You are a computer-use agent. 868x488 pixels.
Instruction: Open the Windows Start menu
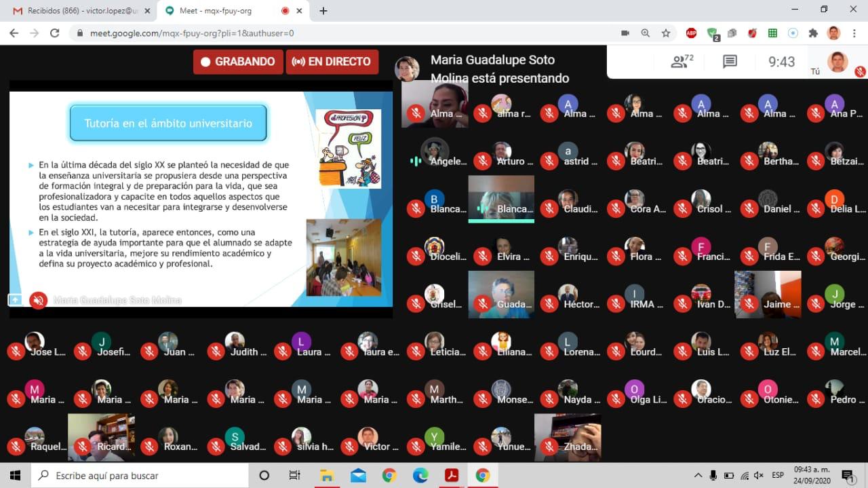15,475
